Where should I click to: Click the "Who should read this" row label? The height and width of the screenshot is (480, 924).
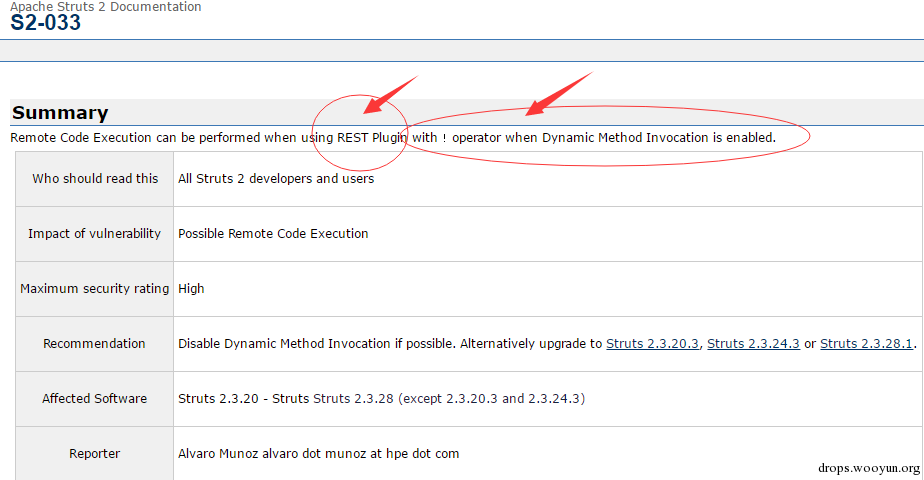(95, 179)
